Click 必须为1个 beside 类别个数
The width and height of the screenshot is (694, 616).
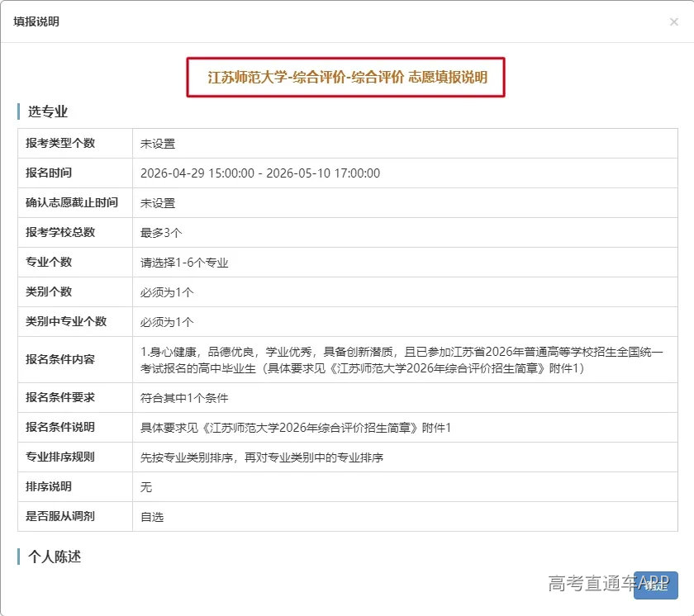point(167,292)
